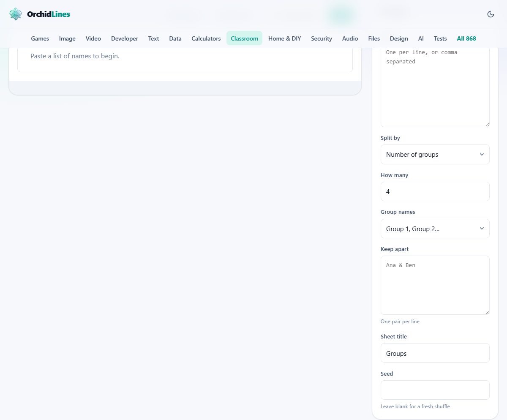The height and width of the screenshot is (420, 507).
Task: Click the OrchidLines orchid logo icon
Action: [16, 14]
